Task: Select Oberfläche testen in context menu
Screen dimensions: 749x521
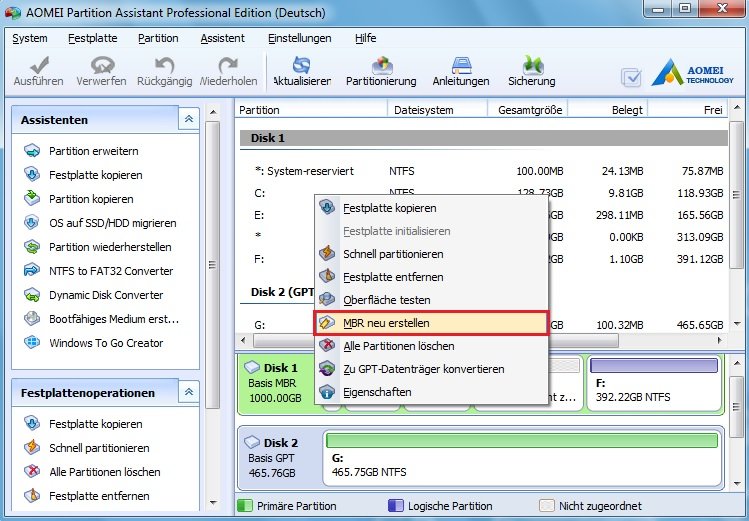Action: point(431,300)
